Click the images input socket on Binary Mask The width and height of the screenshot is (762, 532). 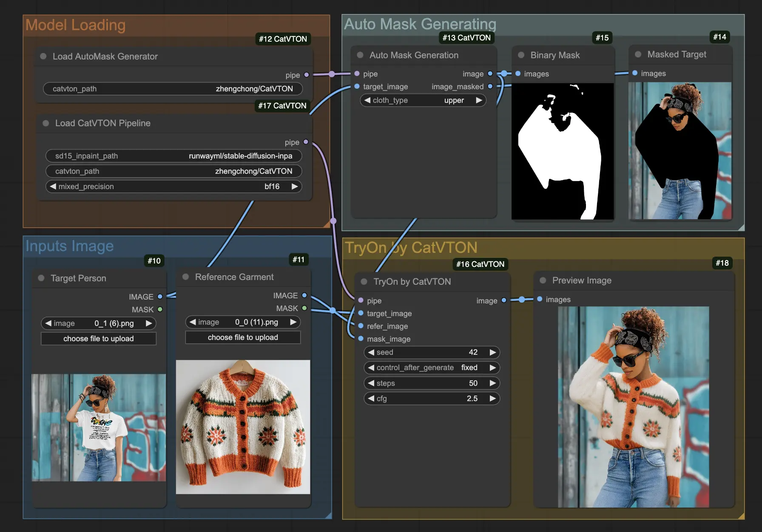518,74
